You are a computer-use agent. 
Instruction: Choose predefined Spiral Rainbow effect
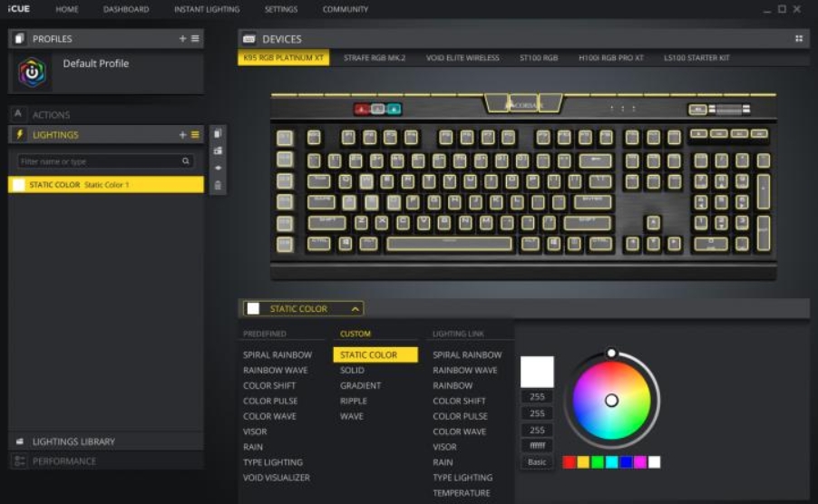tap(277, 354)
